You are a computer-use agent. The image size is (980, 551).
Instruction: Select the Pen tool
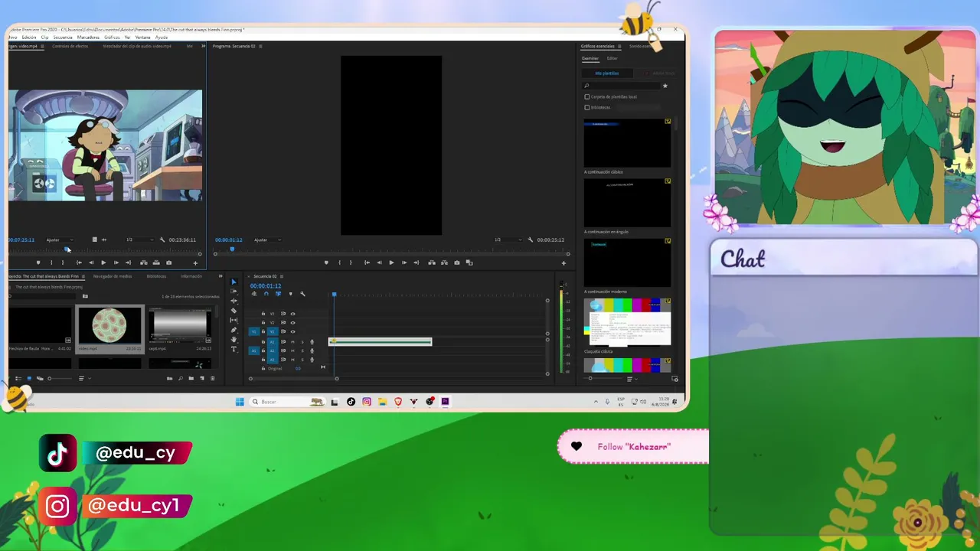click(x=234, y=330)
